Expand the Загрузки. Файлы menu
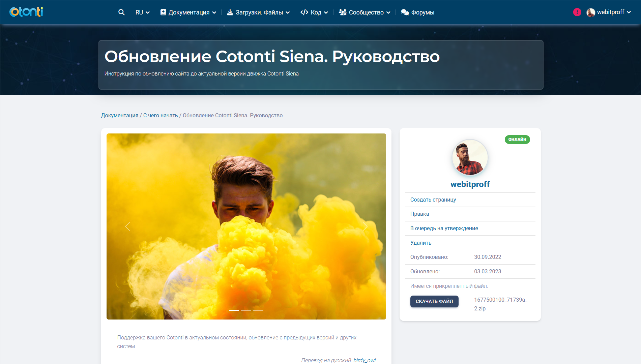The width and height of the screenshot is (641, 364). [258, 12]
